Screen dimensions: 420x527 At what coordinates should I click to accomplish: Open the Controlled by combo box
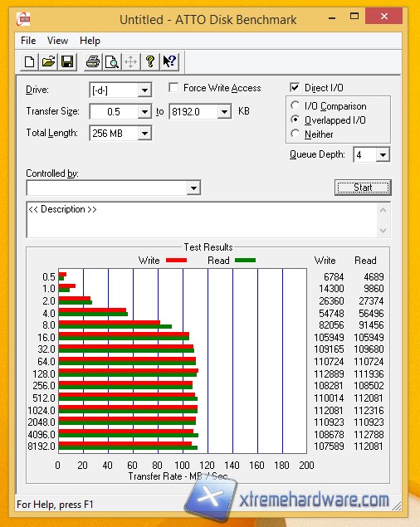114,188
